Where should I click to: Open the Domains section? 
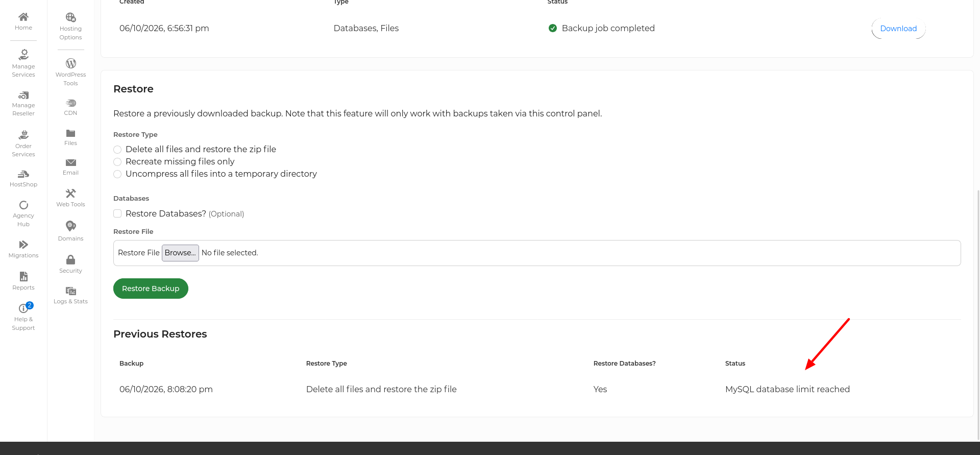(x=70, y=231)
